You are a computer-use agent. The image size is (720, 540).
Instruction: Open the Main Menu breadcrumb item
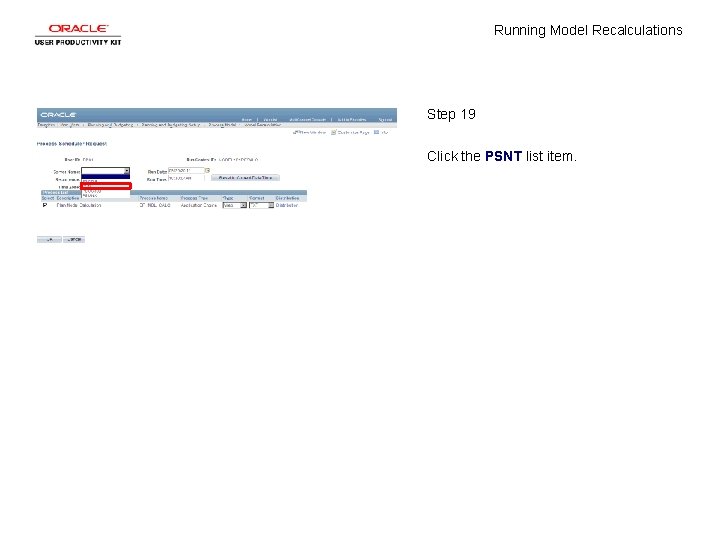(x=70, y=125)
